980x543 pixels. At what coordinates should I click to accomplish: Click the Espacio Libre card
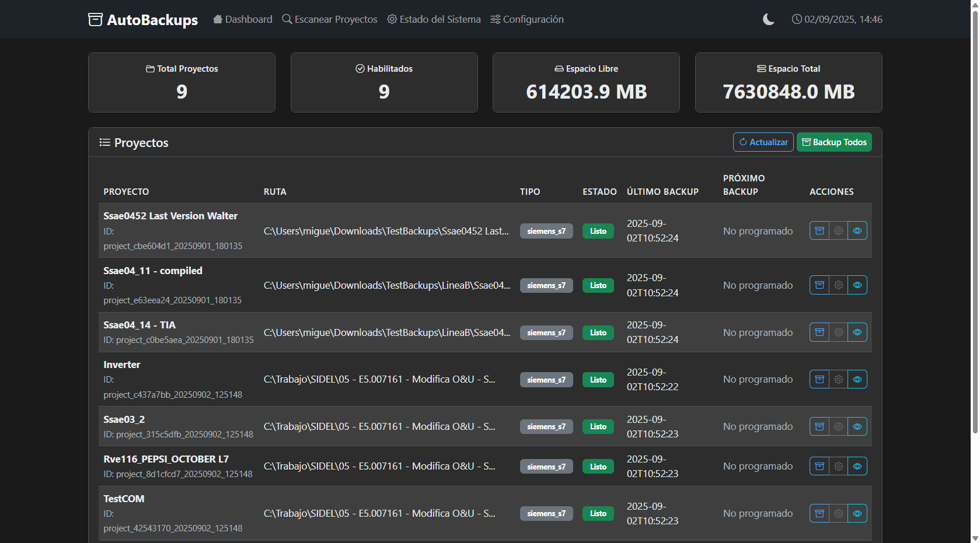[586, 82]
